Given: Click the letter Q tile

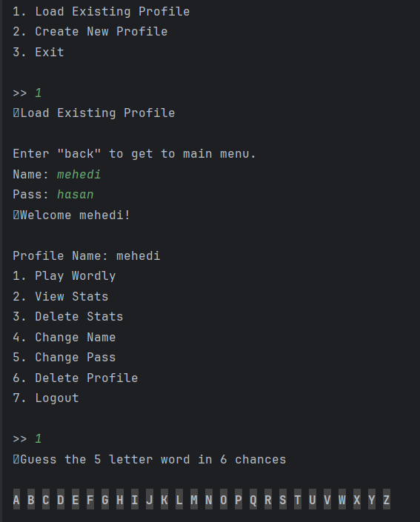Looking at the screenshot, I should 253,499.
